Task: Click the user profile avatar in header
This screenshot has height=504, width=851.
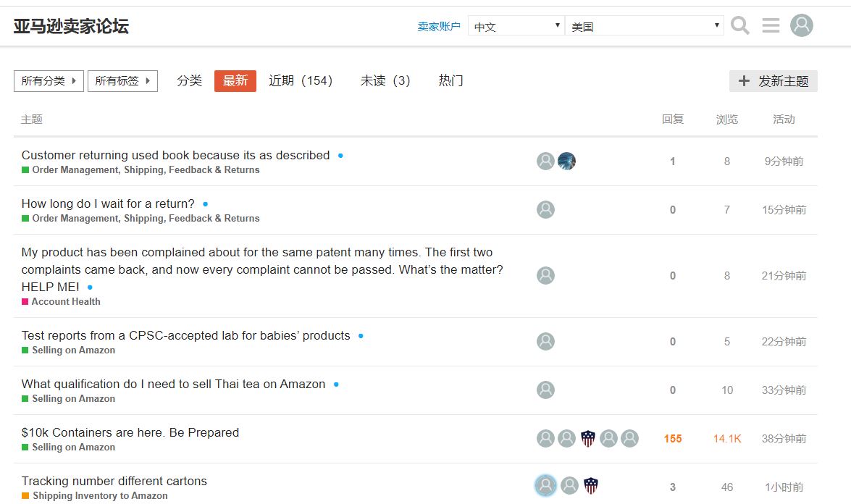Action: coord(801,26)
